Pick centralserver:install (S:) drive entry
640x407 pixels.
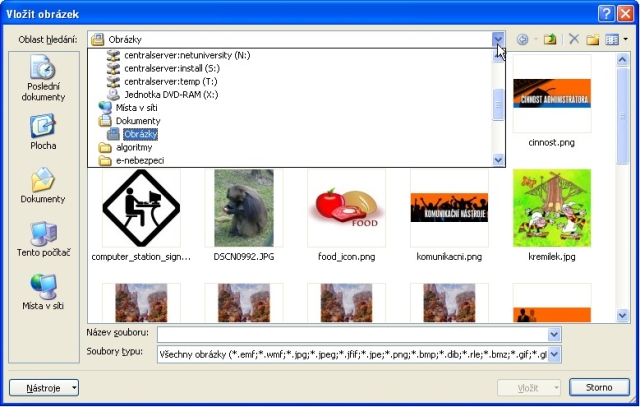pyautogui.click(x=173, y=68)
